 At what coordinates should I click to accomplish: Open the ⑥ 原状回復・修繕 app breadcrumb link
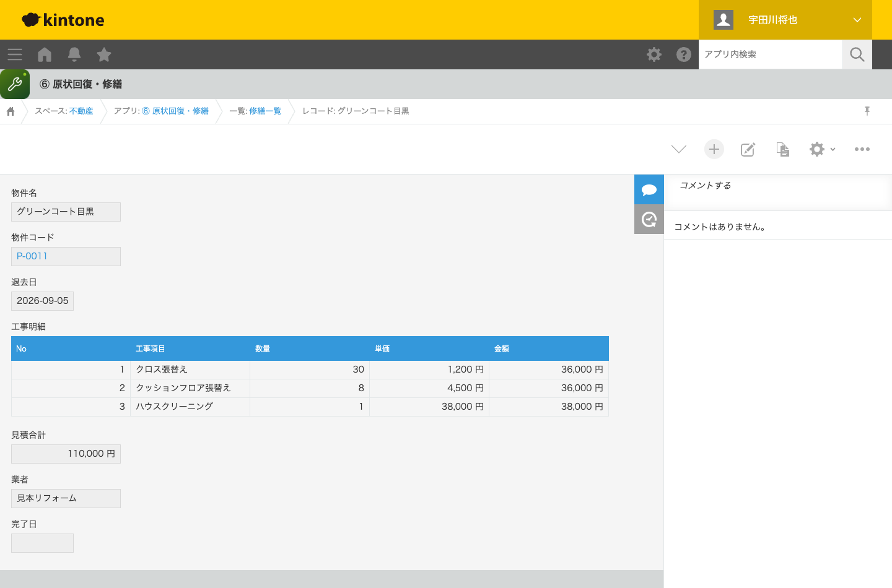pos(175,111)
